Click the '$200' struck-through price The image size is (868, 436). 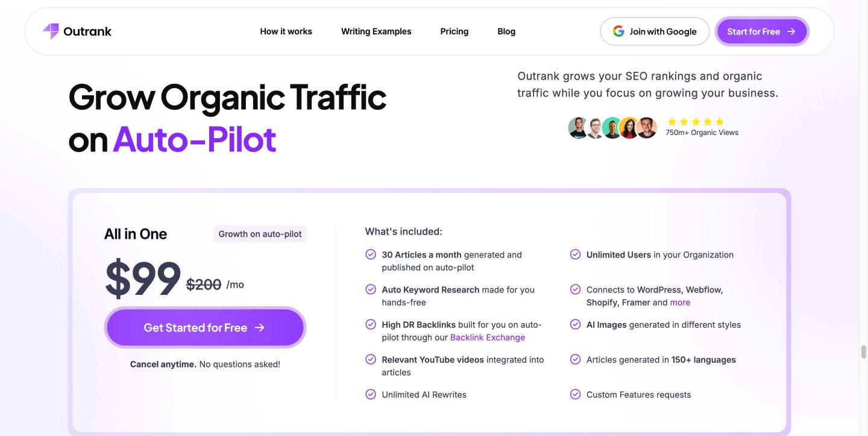[204, 284]
